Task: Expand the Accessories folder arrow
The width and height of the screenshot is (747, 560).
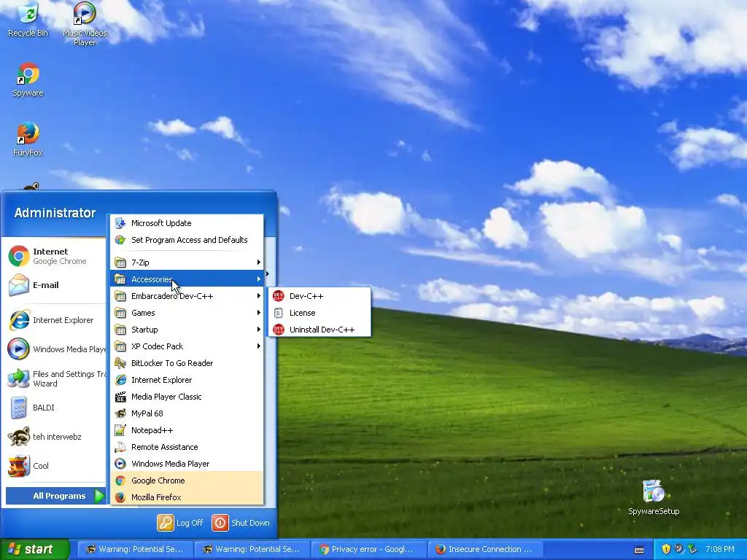Action: click(x=259, y=279)
